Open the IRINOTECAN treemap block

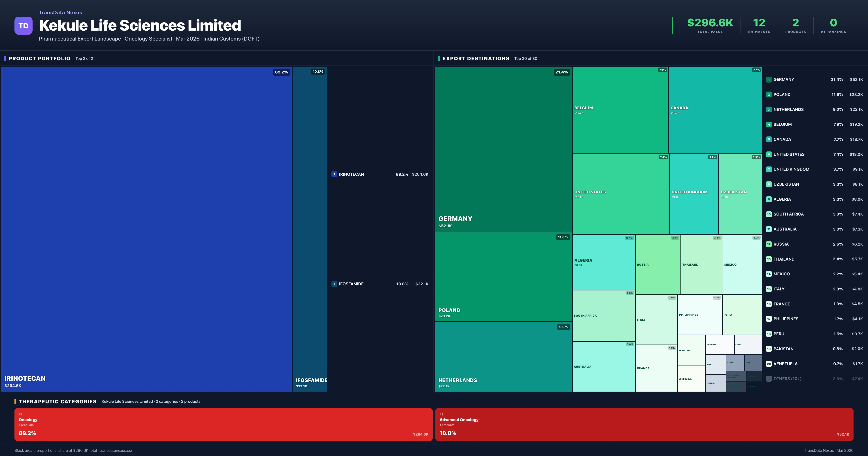pos(145,229)
